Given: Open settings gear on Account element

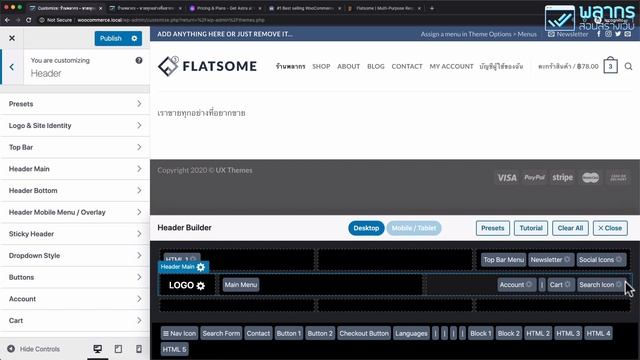Looking at the screenshot, I should tap(529, 284).
